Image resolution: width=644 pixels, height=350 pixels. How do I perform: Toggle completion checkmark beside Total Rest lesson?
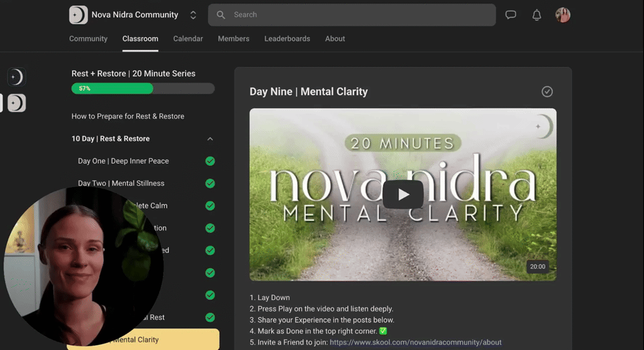pos(210,317)
